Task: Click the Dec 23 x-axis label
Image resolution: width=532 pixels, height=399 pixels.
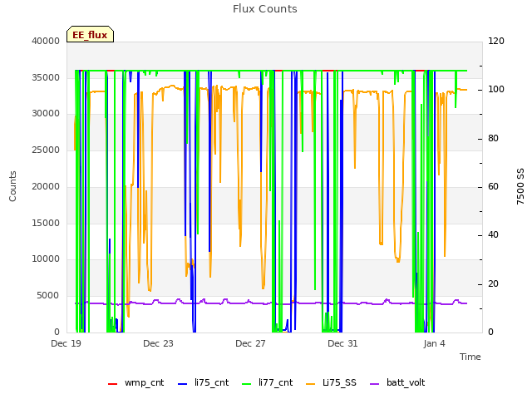Action: click(x=158, y=343)
